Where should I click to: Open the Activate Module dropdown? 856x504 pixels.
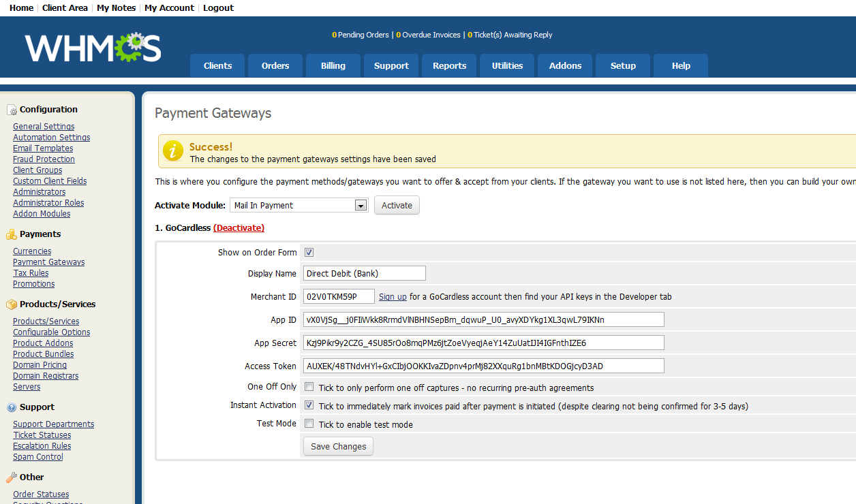[299, 205]
